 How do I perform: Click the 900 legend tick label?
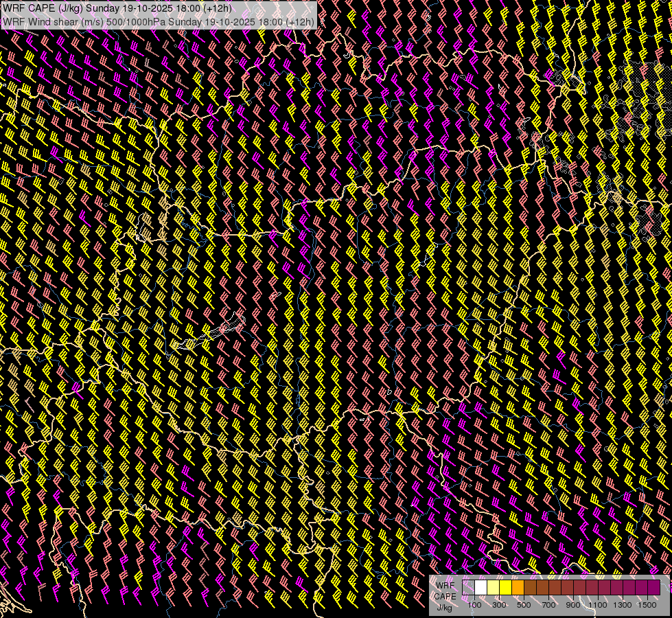point(573,605)
